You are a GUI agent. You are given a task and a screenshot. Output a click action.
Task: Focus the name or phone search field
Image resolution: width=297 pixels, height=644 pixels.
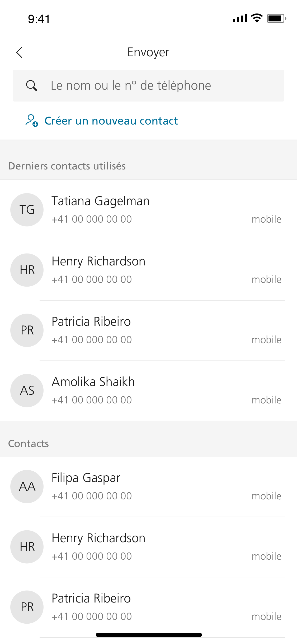pos(158,86)
